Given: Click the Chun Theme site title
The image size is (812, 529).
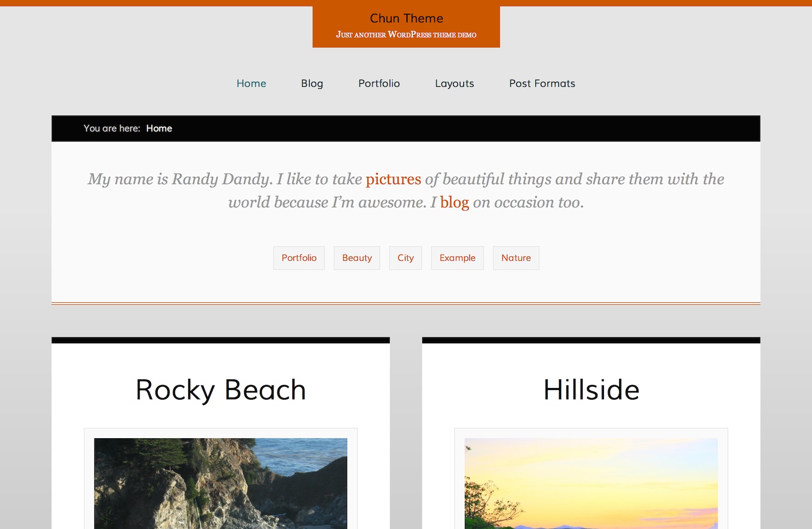Looking at the screenshot, I should click(406, 18).
